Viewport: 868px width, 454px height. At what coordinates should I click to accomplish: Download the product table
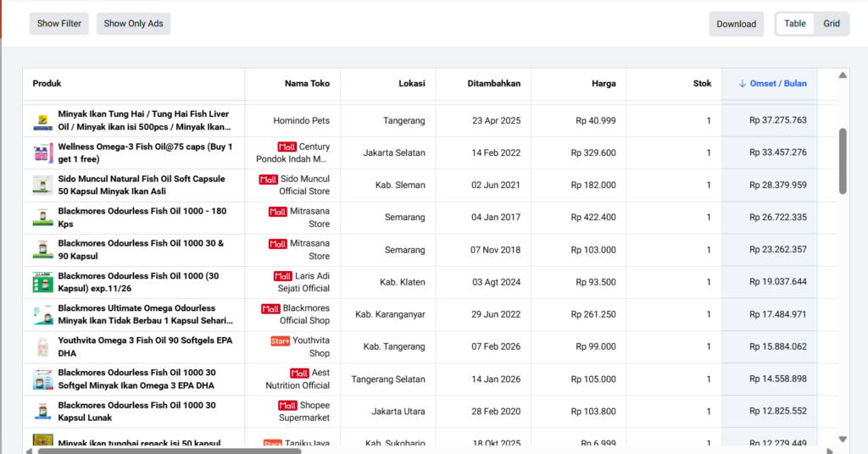(737, 24)
